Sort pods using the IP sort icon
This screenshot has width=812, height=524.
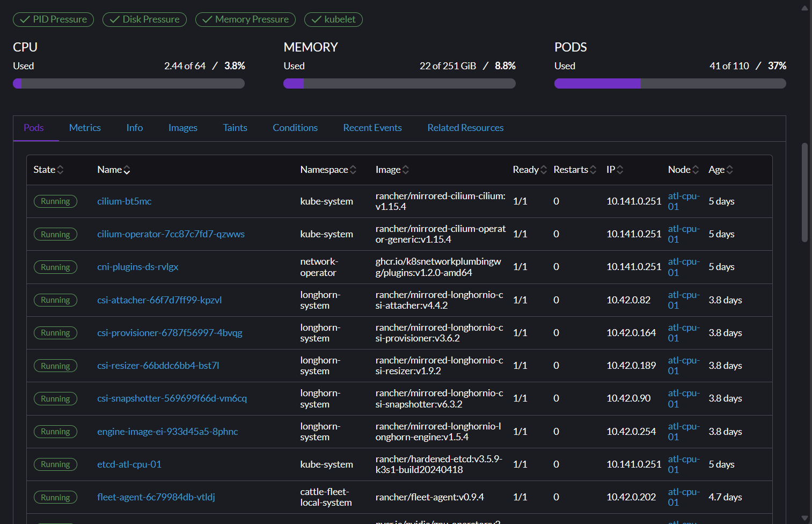(x=621, y=170)
